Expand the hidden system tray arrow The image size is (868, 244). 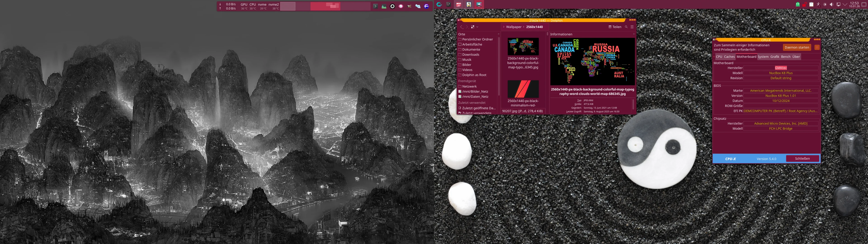(x=845, y=4)
